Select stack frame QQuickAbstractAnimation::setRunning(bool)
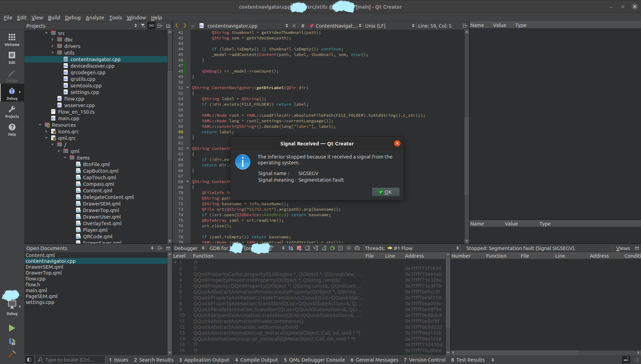 pos(245,327)
